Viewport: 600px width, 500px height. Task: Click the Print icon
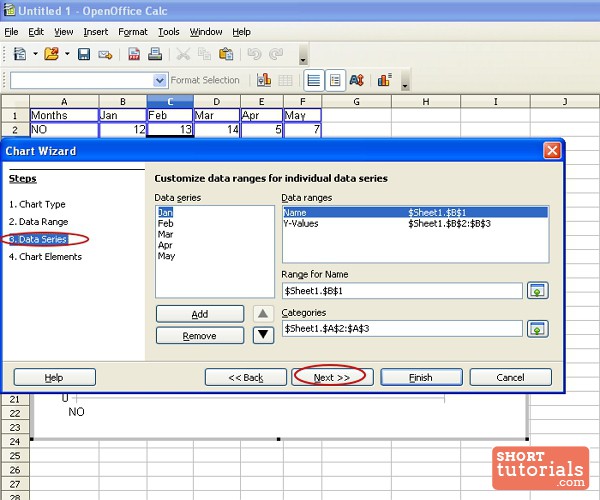pos(155,54)
